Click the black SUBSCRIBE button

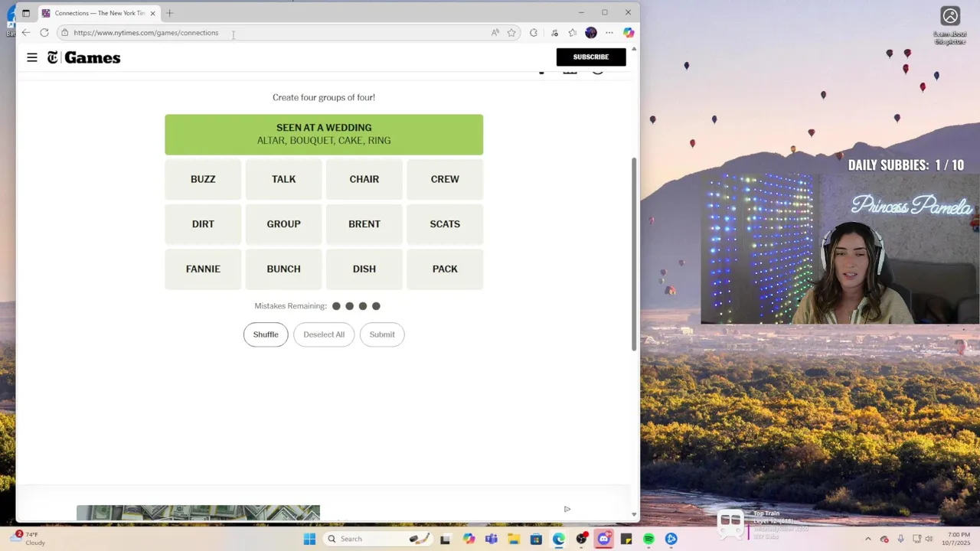click(x=591, y=57)
